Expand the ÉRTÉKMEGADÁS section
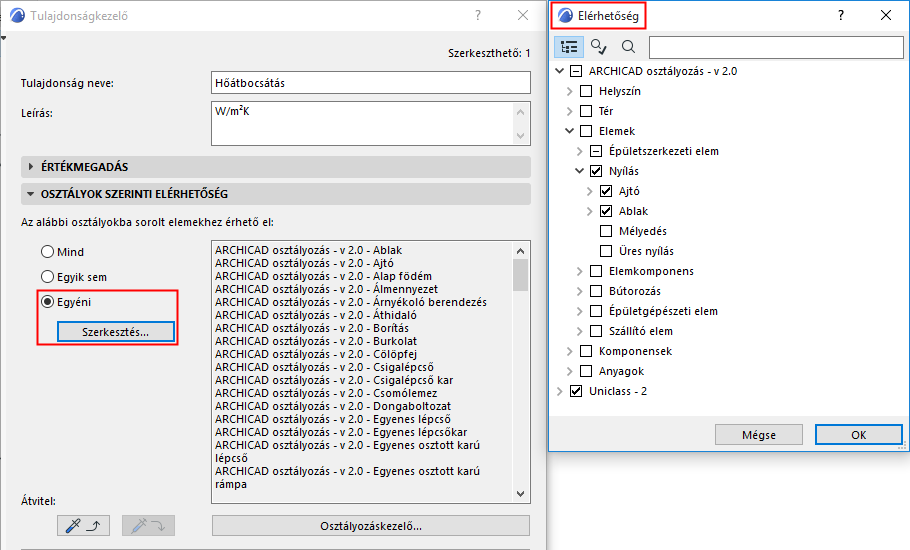This screenshot has height=550, width=910. coord(30,167)
